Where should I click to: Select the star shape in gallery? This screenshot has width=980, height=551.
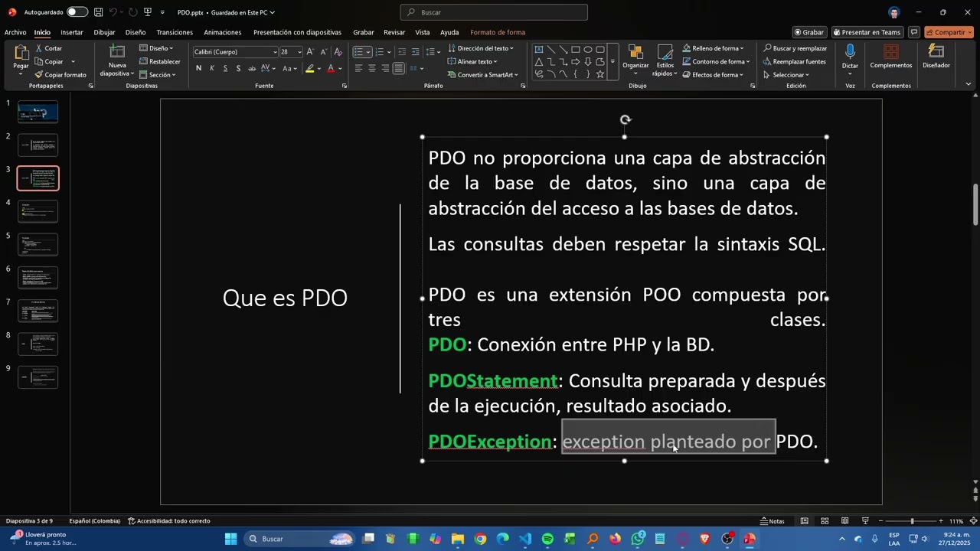tap(600, 74)
